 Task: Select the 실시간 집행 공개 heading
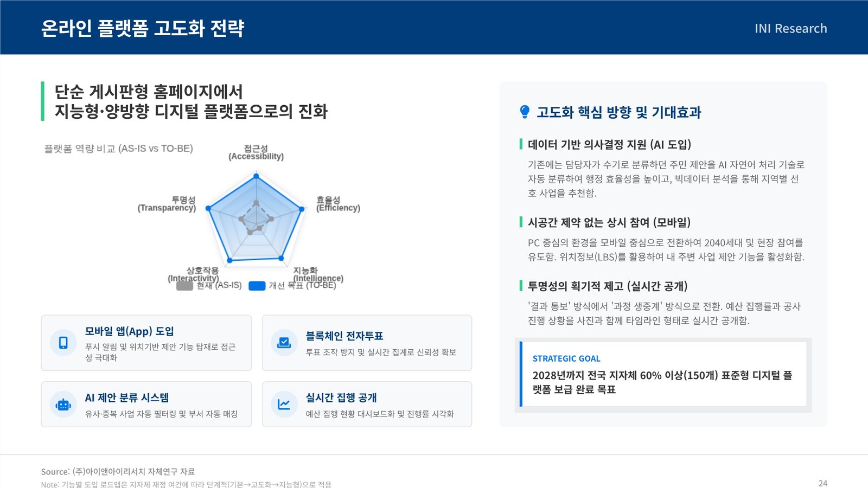pos(341,397)
